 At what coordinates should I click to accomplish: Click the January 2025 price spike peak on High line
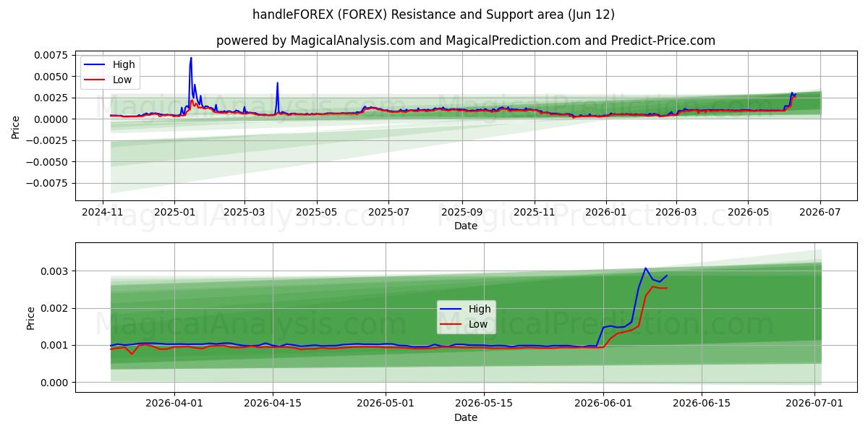[x=191, y=58]
